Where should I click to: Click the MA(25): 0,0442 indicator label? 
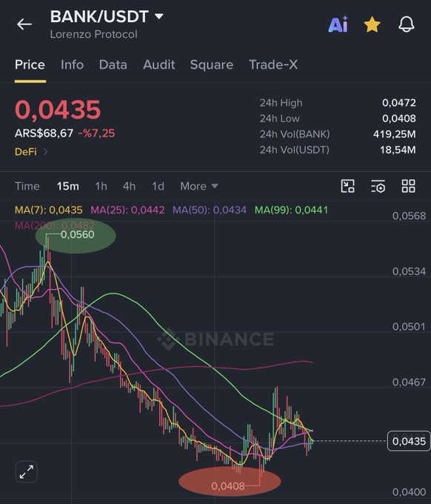(x=127, y=210)
